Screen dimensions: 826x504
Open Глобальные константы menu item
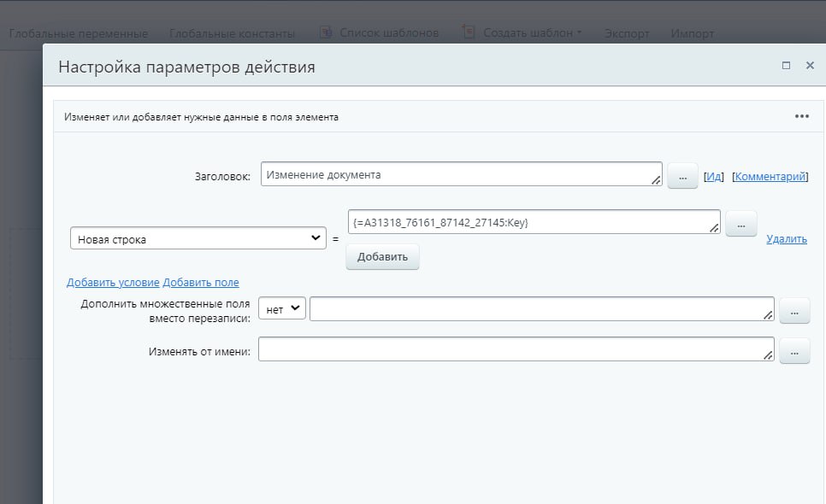(x=232, y=33)
